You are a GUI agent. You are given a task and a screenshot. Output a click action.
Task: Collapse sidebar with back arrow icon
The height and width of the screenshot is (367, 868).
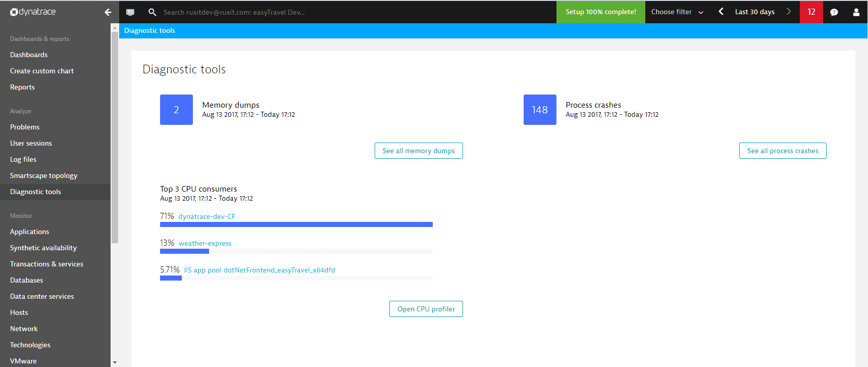click(x=108, y=12)
